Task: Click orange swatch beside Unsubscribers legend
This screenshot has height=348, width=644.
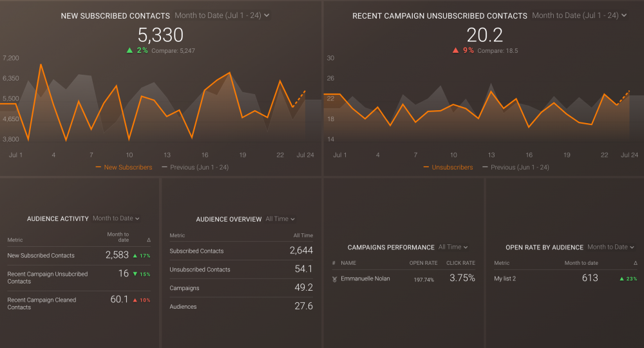Action: [x=426, y=168]
